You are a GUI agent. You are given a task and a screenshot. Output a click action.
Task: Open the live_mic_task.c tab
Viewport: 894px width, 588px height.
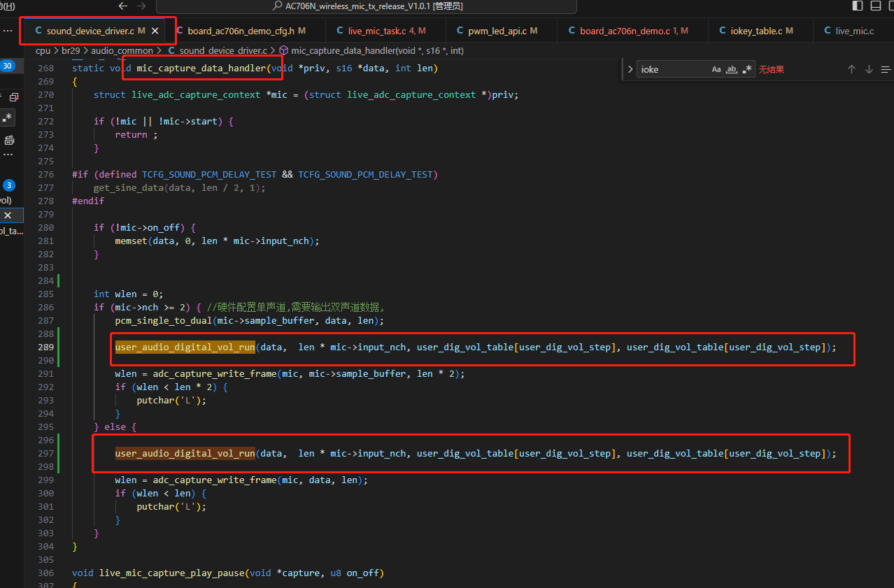click(385, 31)
